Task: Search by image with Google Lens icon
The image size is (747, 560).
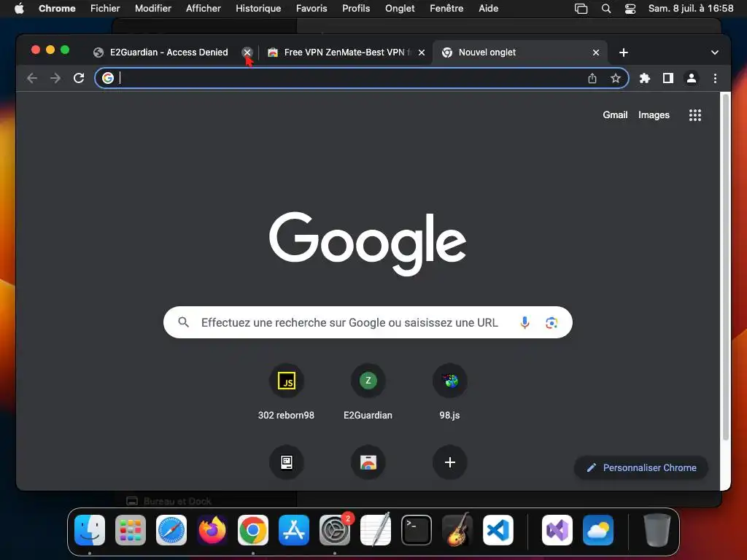Action: (551, 322)
